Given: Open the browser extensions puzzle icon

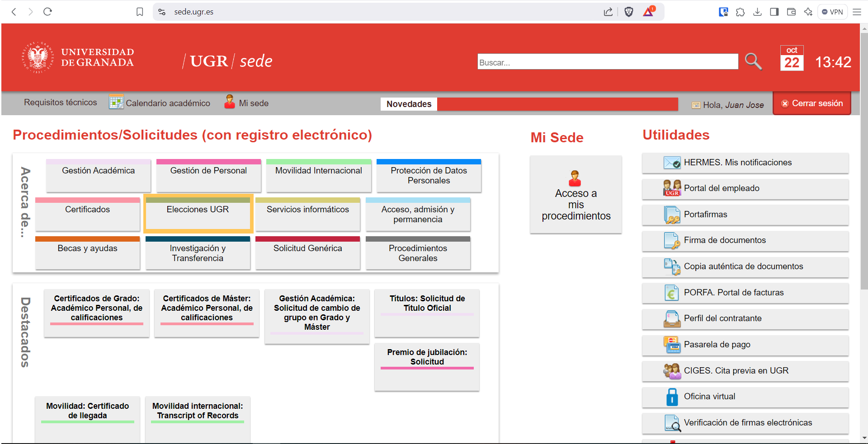Looking at the screenshot, I should tap(740, 12).
